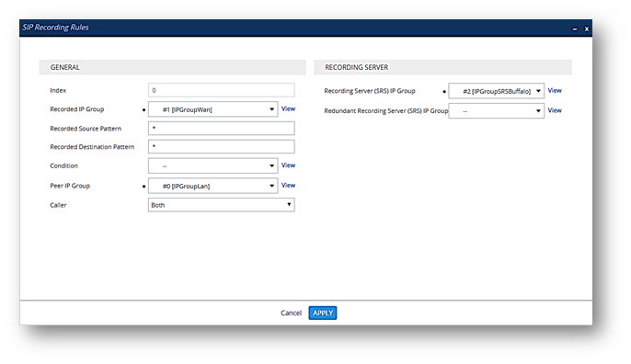Open the Recording Server (SRS) IP Group dropdown
The height and width of the screenshot is (364, 631).
496,91
